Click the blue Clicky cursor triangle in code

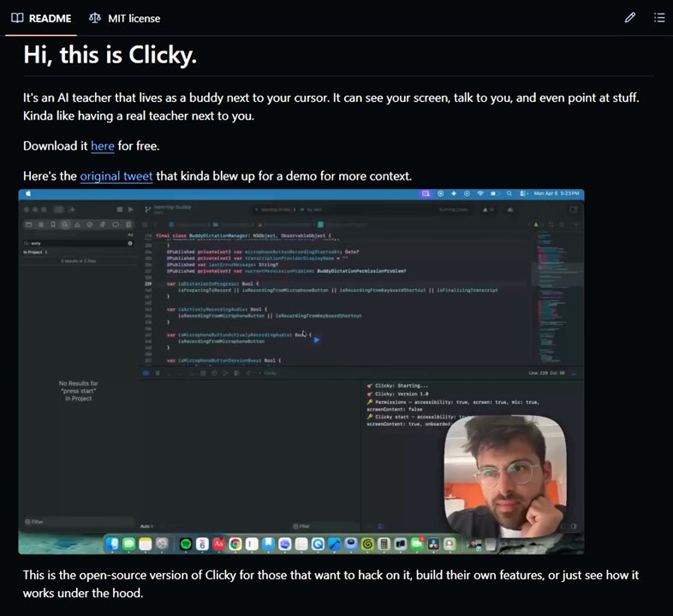316,340
